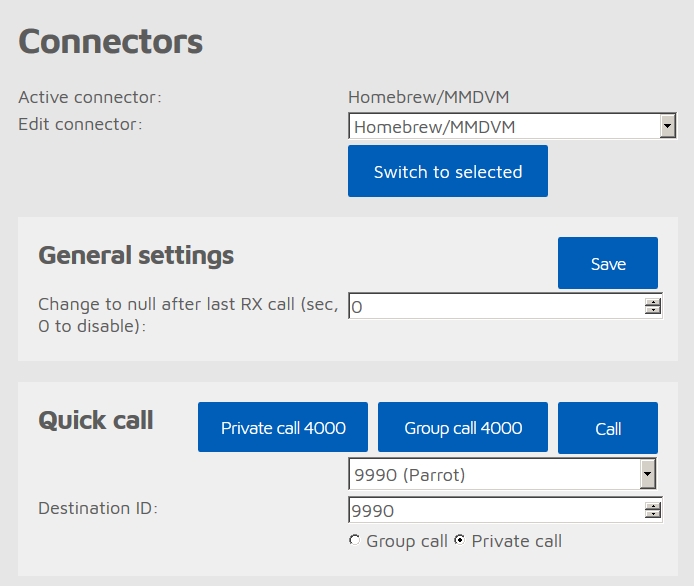Increase the null-after-RX timeout value
The image size is (694, 586).
coord(652,302)
